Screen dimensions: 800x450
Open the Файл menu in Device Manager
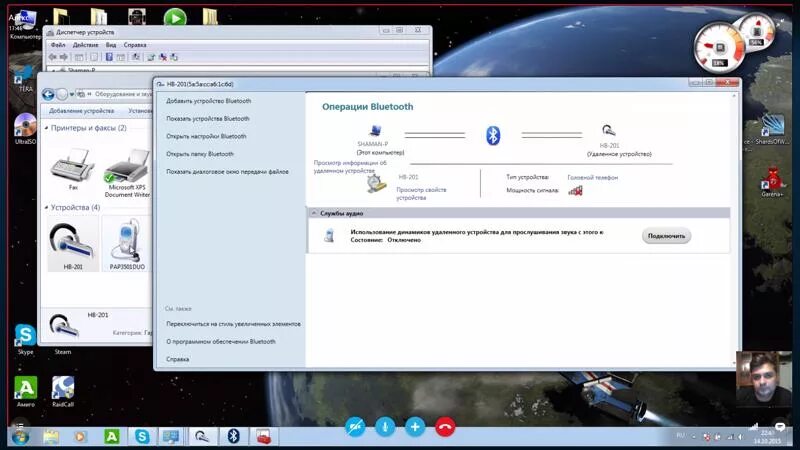[58, 45]
